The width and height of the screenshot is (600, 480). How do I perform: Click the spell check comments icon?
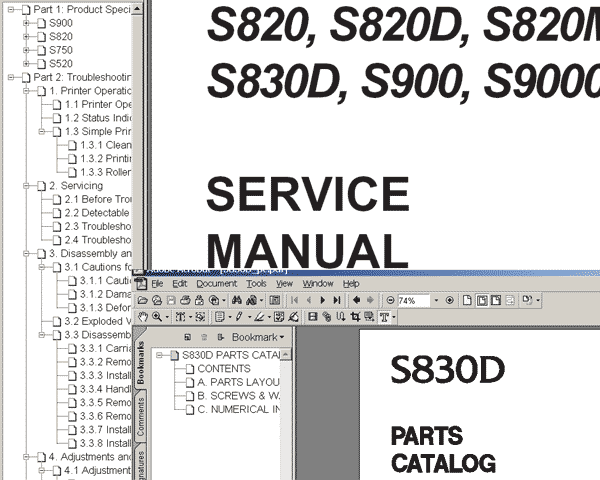point(279,317)
